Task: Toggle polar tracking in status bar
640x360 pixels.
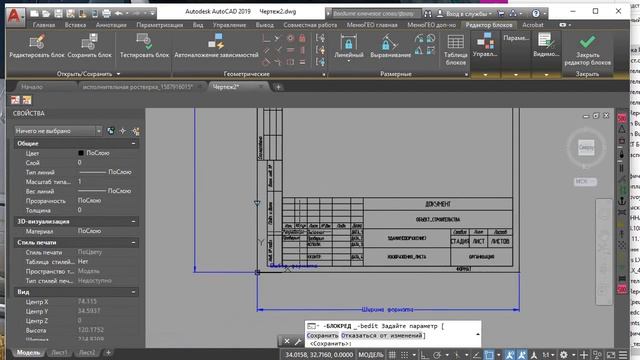Action: (x=437, y=355)
